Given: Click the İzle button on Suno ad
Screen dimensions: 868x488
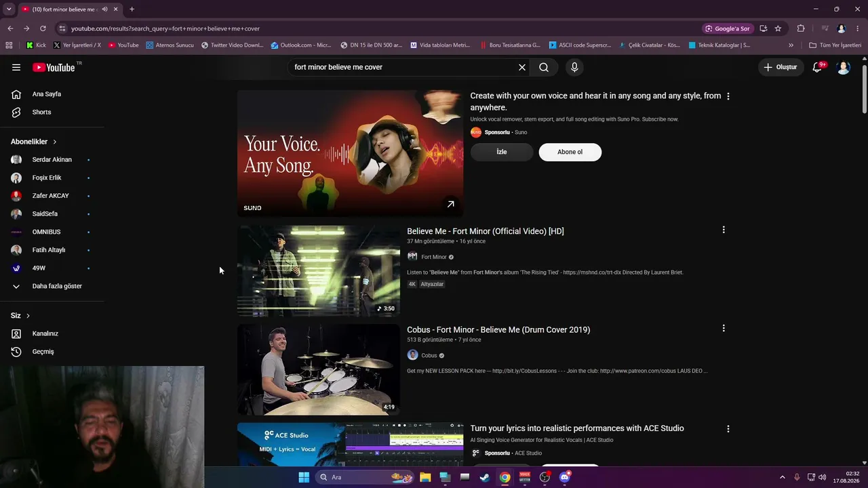Looking at the screenshot, I should pos(502,152).
